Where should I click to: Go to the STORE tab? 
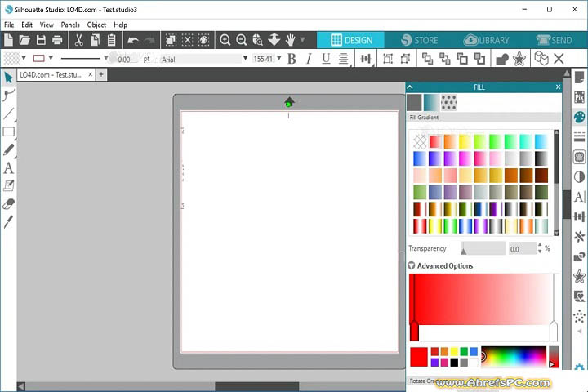pyautogui.click(x=419, y=40)
